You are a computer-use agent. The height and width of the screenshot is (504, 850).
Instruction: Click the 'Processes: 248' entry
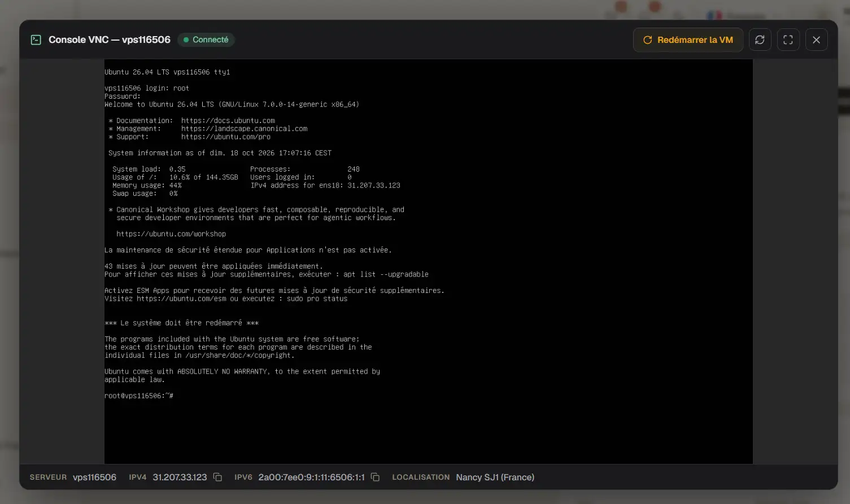(305, 169)
